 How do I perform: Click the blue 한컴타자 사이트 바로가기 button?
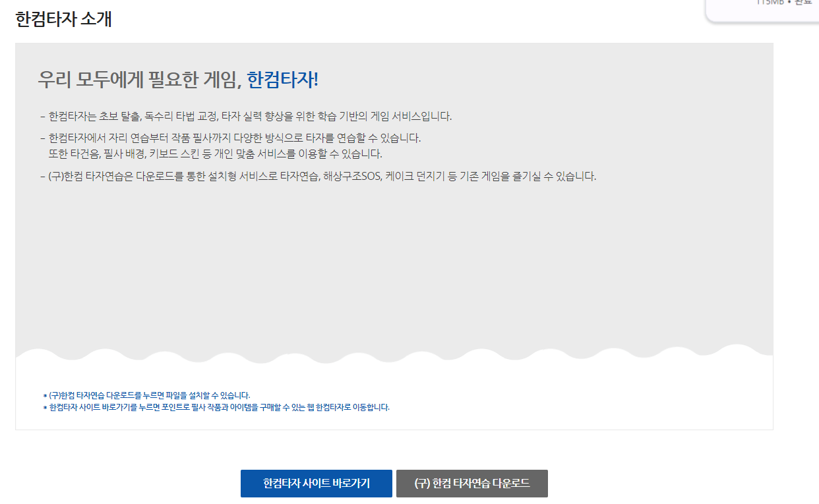pos(316,483)
